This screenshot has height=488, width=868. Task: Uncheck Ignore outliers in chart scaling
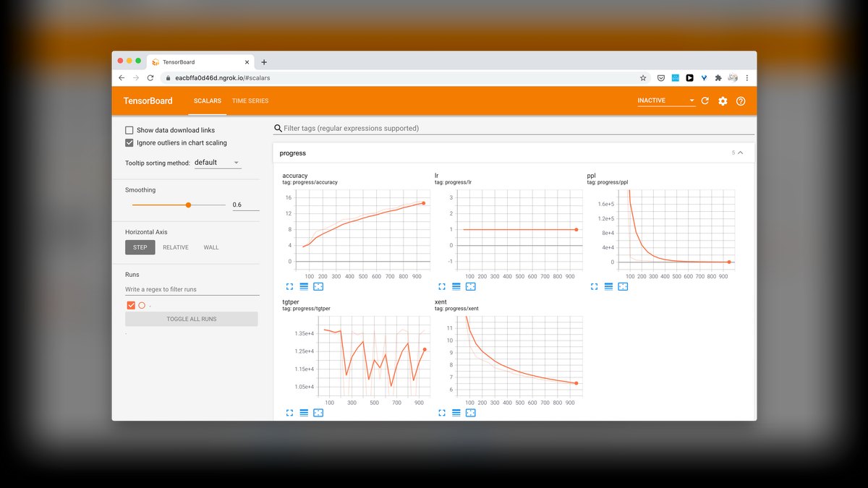(129, 142)
